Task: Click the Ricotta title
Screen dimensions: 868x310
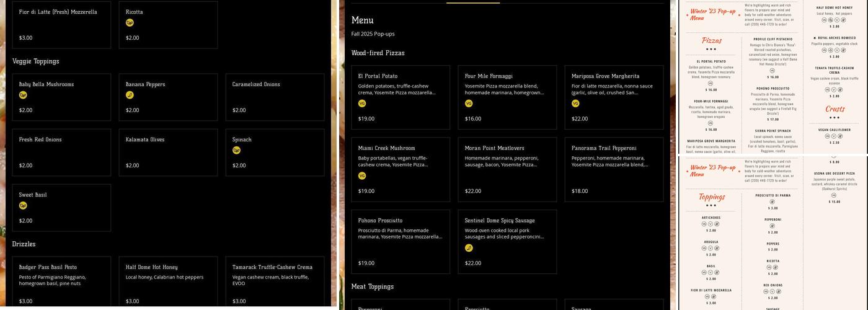Action: pos(135,12)
